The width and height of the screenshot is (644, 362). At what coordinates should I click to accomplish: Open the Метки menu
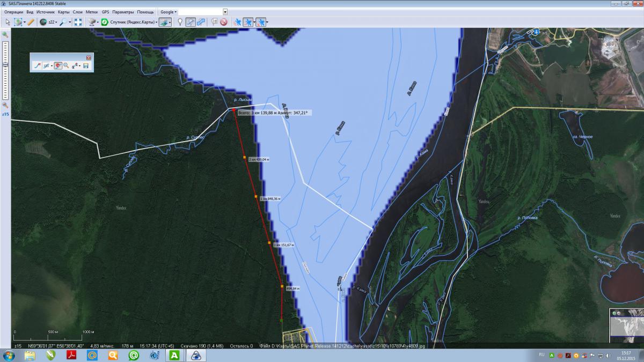(x=91, y=12)
